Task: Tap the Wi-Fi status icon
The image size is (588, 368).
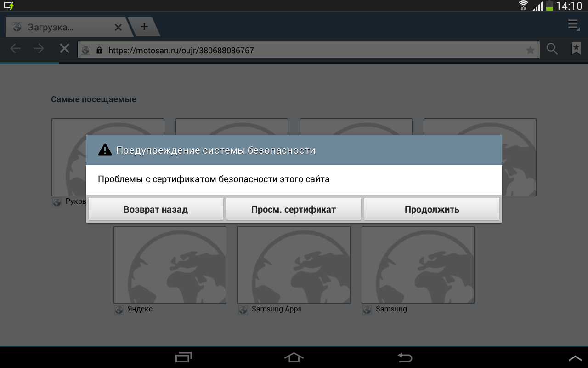Action: [x=523, y=6]
